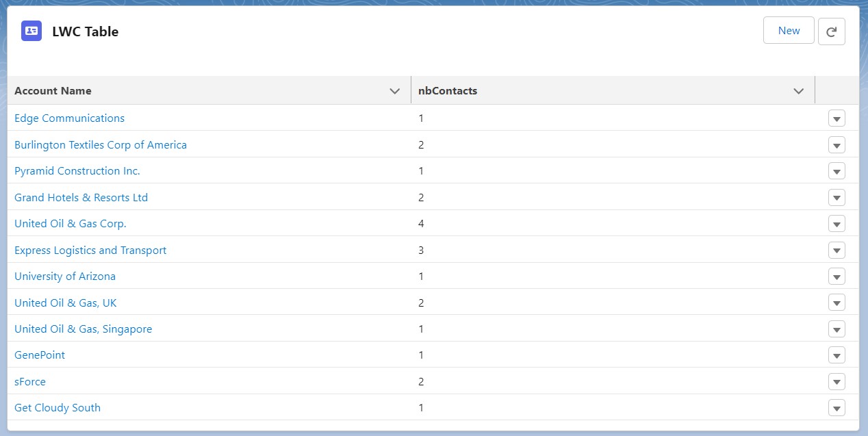Click the refresh icon button

tap(832, 31)
